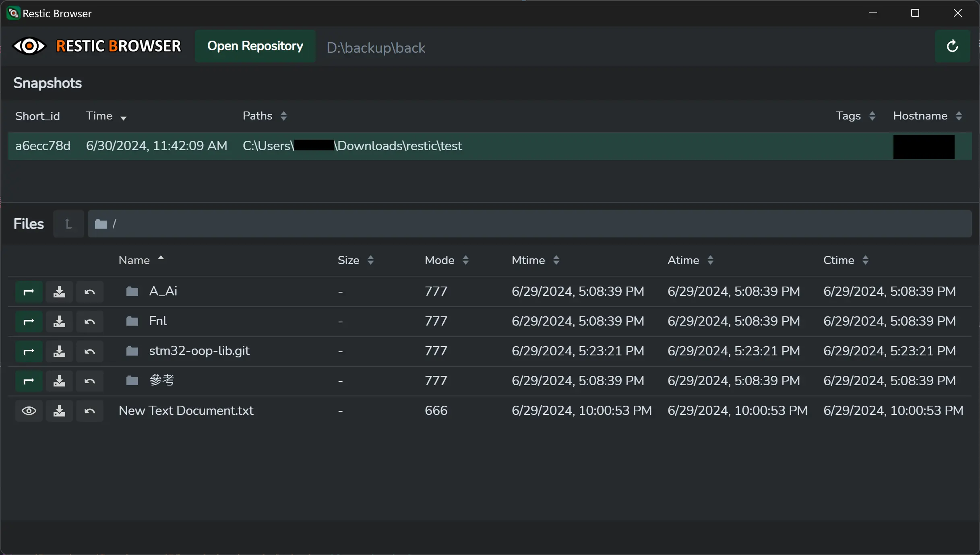Open the 参考 folder via arrow icon
The image size is (980, 555).
29,381
